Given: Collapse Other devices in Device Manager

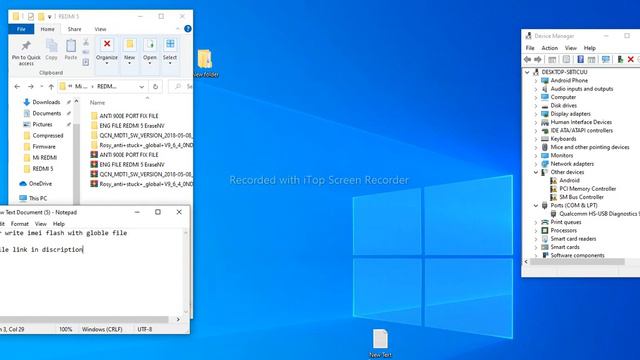Looking at the screenshot, I should (536, 172).
